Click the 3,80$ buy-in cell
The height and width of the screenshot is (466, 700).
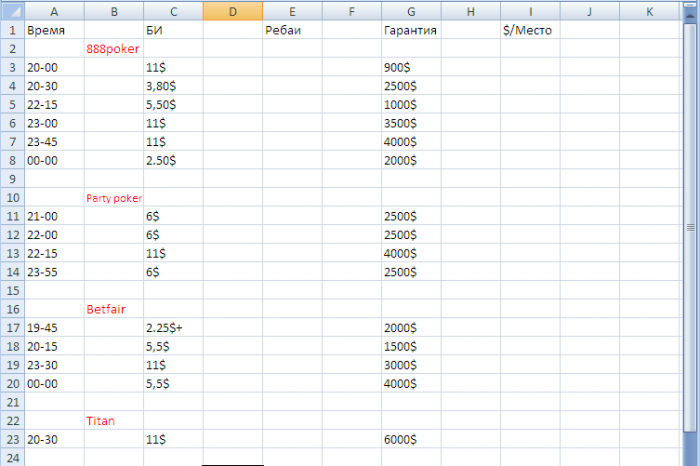pyautogui.click(x=173, y=86)
